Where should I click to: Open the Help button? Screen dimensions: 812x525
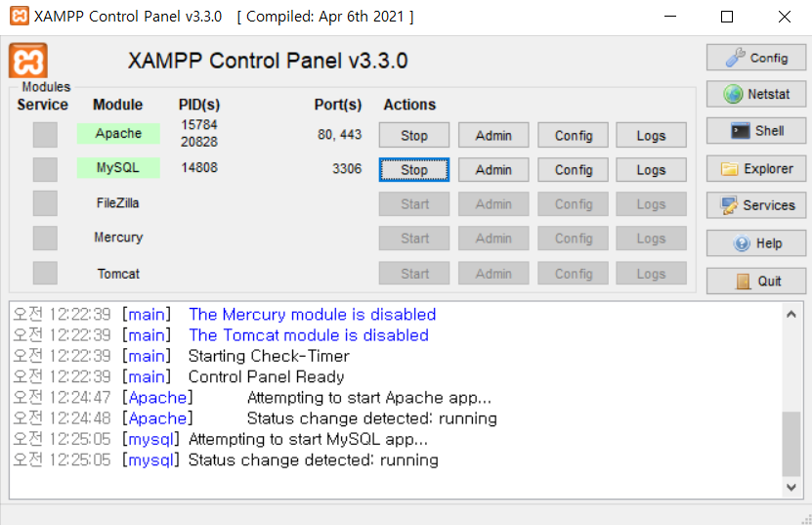pos(756,243)
